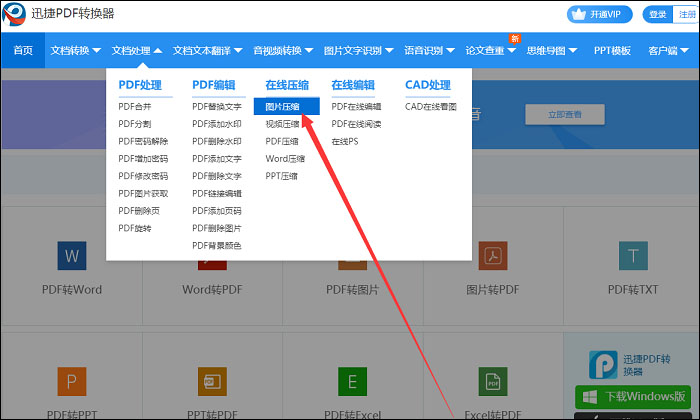Click the 注册 register button
This screenshot has height=420, width=700.
[687, 14]
